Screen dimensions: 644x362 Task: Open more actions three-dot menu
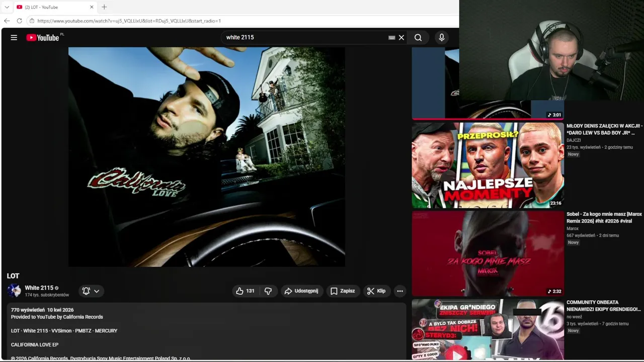pos(400,291)
